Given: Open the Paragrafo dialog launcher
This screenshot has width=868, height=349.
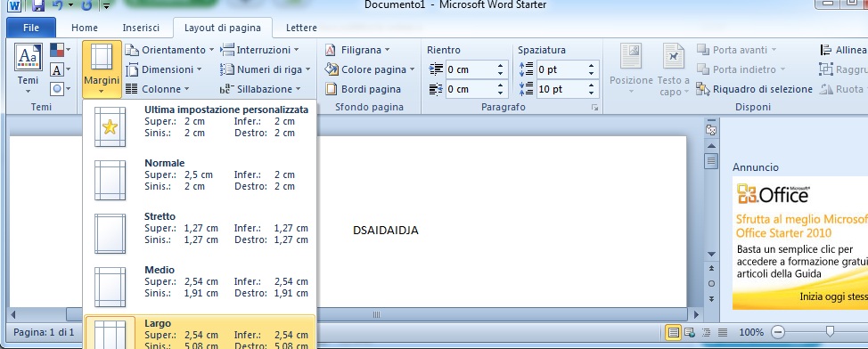Looking at the screenshot, I should pyautogui.click(x=594, y=108).
